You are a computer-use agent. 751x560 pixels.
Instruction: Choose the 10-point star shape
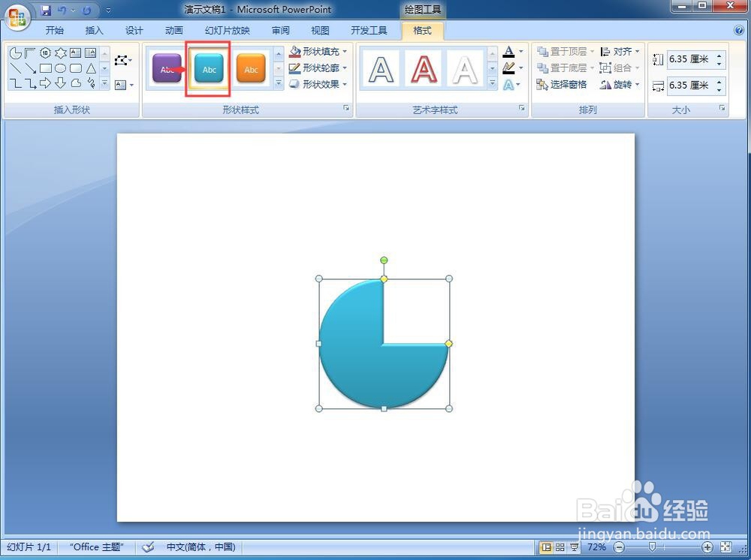coord(46,53)
